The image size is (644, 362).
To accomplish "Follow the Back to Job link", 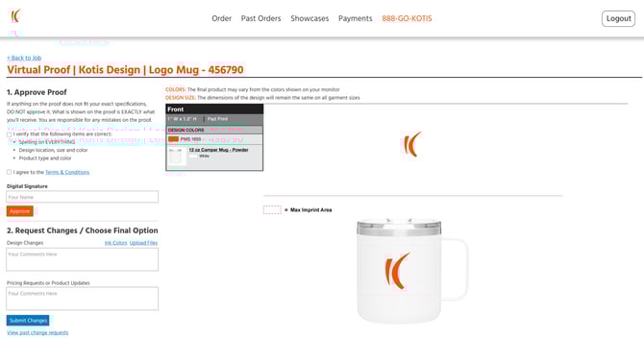I will 24,58.
